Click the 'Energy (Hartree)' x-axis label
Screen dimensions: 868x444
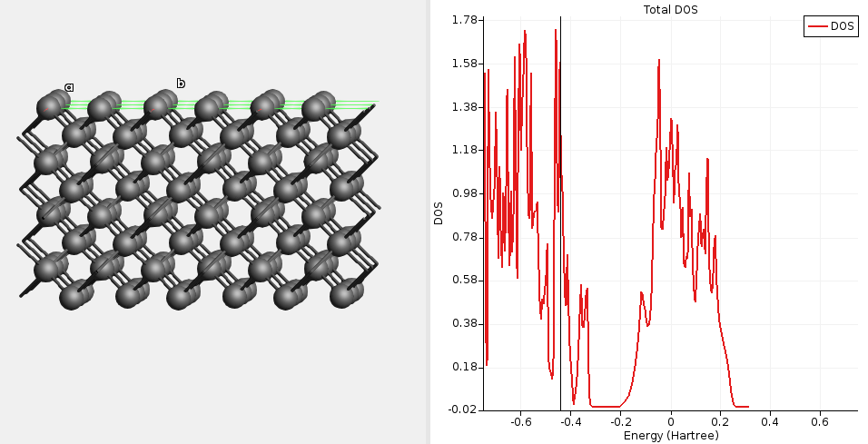670,436
